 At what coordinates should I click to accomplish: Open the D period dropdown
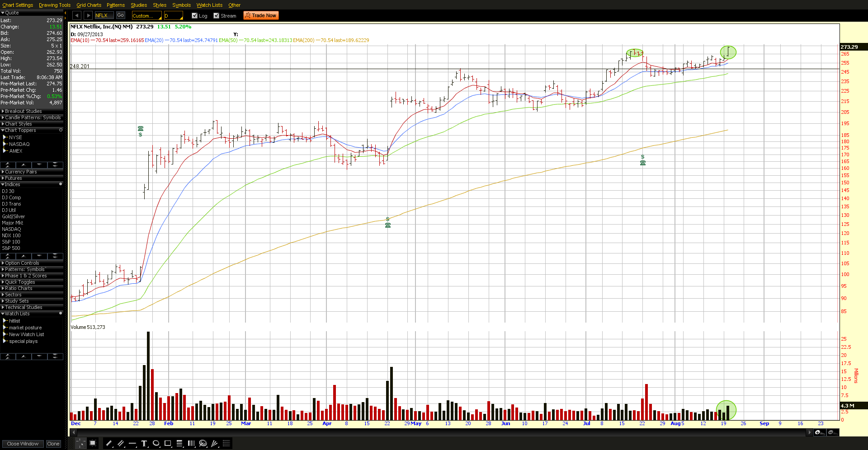tap(173, 15)
